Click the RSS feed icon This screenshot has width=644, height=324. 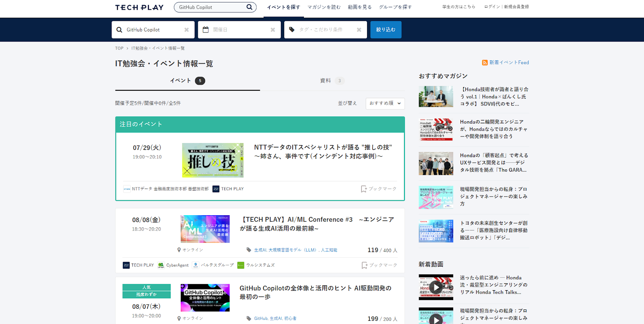coord(485,62)
